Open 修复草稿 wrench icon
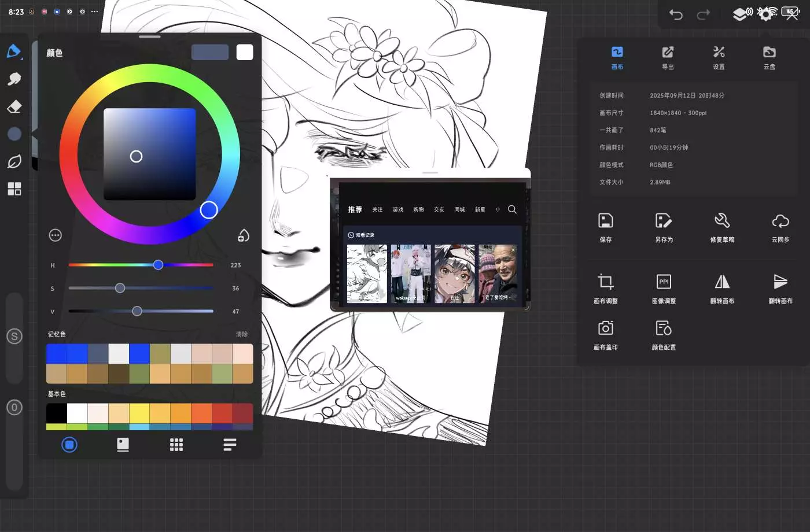This screenshot has height=532, width=810. [722, 221]
